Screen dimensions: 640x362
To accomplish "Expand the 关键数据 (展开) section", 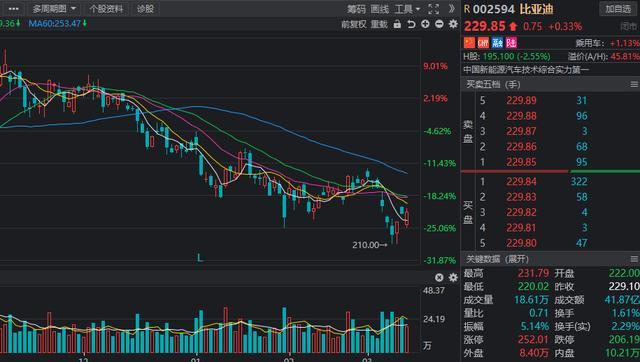I will point(497,259).
